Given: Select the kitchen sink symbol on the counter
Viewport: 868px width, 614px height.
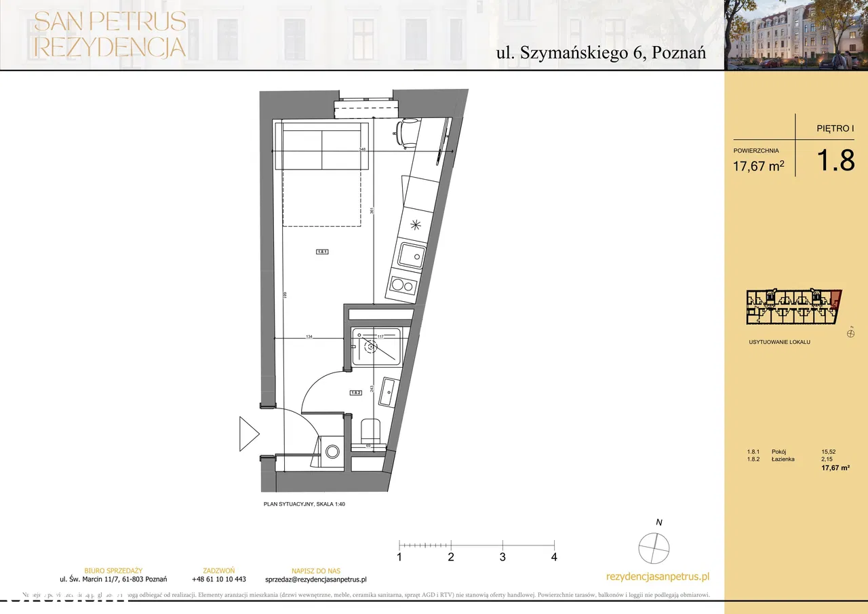Looking at the screenshot, I should tap(411, 255).
